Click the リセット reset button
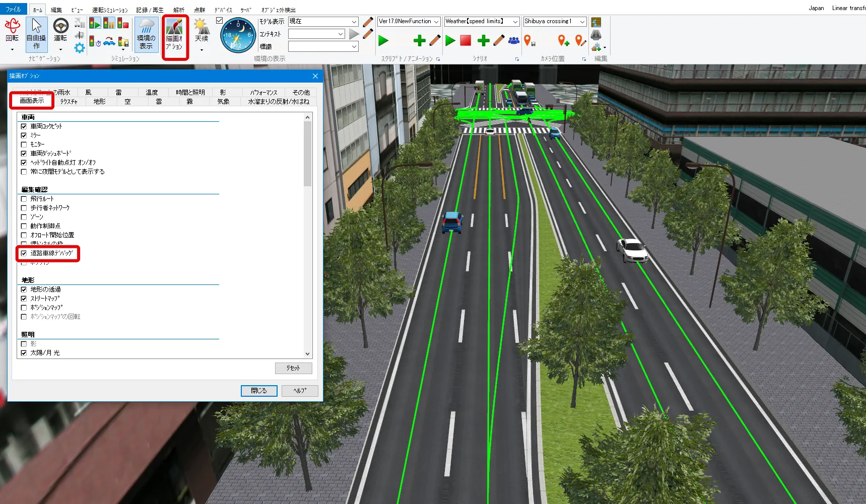This screenshot has height=504, width=866. click(293, 368)
